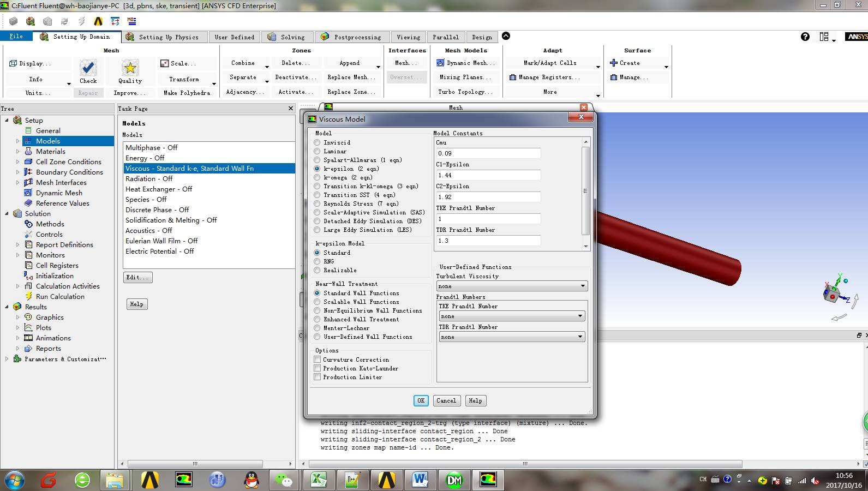Select k-omega (2 eqn) model

tap(317, 177)
